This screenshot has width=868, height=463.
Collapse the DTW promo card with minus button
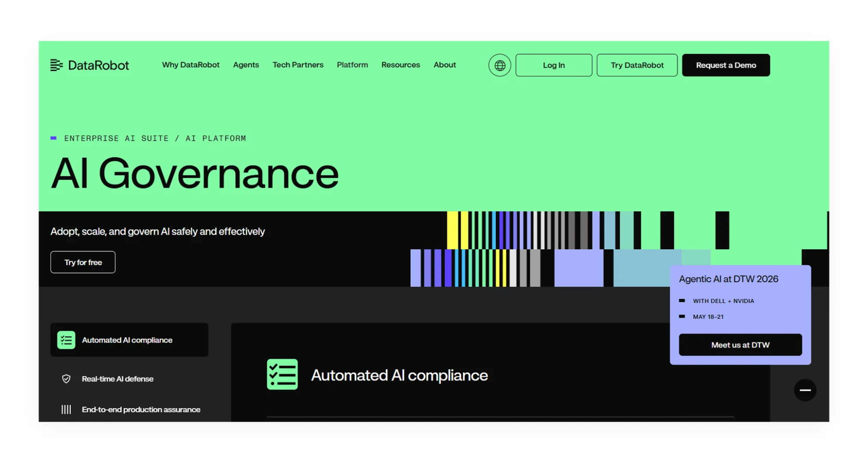(805, 390)
